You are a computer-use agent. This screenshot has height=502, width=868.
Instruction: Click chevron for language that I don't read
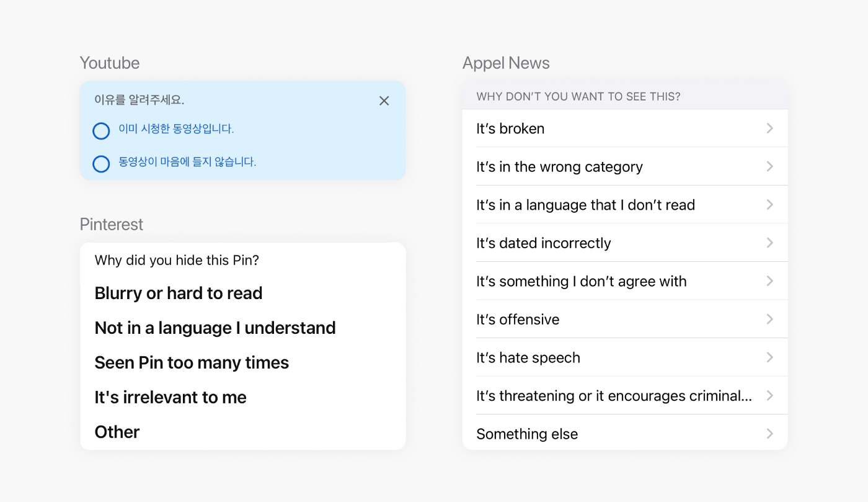pyautogui.click(x=769, y=205)
